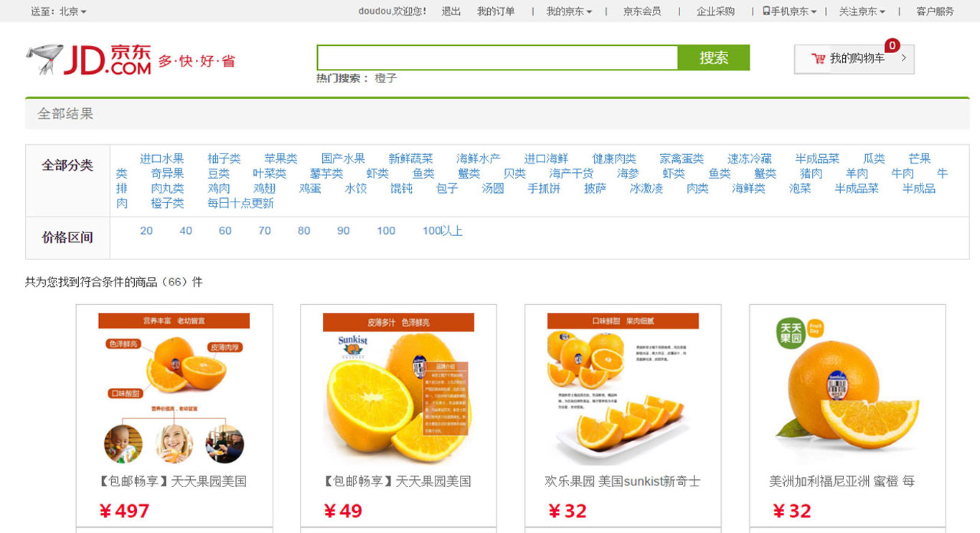The width and height of the screenshot is (980, 533).
Task: Select the 贝类 category link
Action: coord(514,174)
